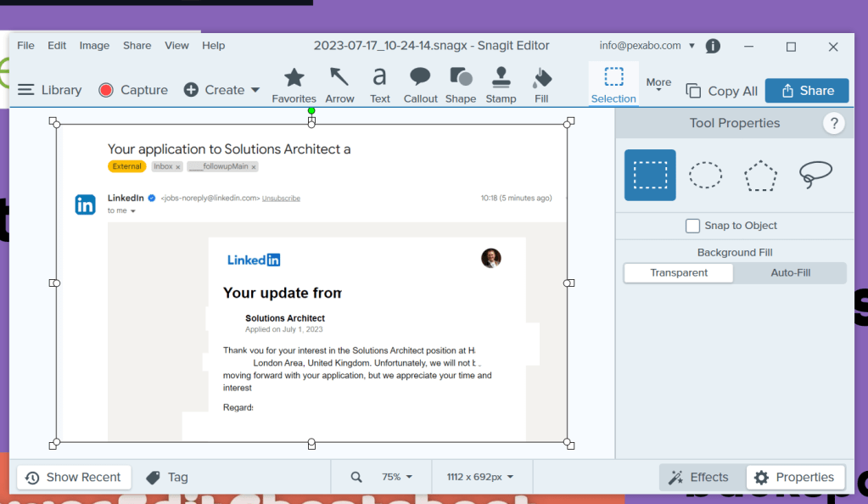The height and width of the screenshot is (504, 868).
Task: Choose polygon selection shape
Action: coord(760,176)
